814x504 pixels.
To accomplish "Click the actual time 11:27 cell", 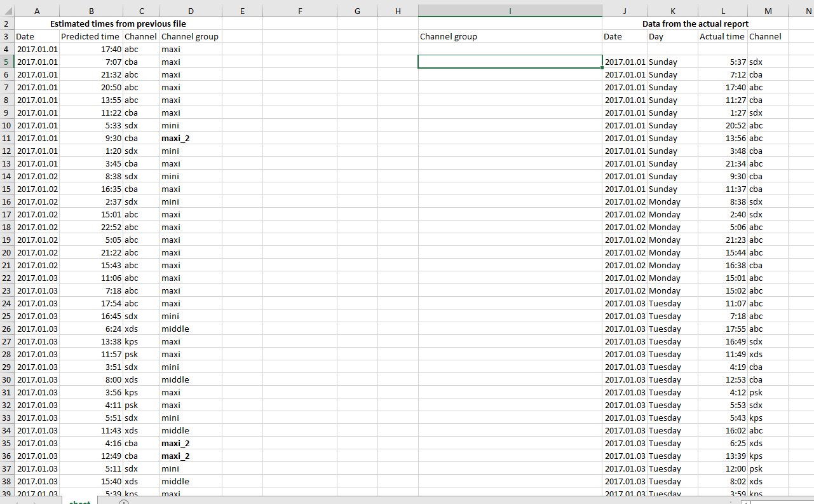I will click(723, 100).
